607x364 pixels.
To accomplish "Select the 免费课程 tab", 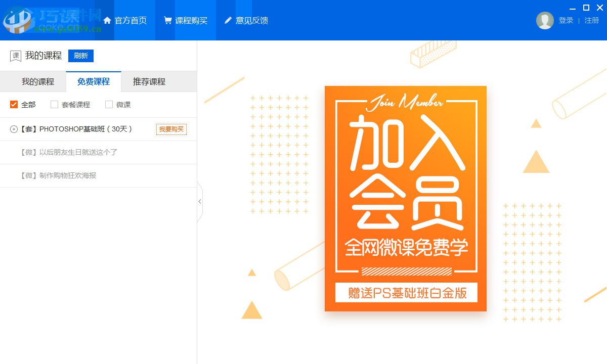I will 93,81.
